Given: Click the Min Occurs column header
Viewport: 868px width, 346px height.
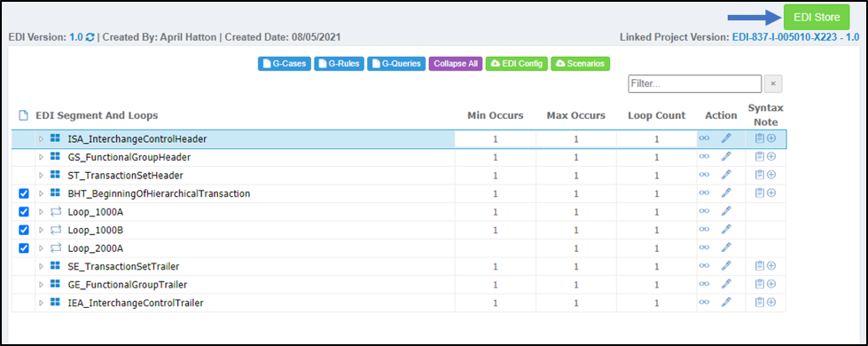Looking at the screenshot, I should coord(496,115).
